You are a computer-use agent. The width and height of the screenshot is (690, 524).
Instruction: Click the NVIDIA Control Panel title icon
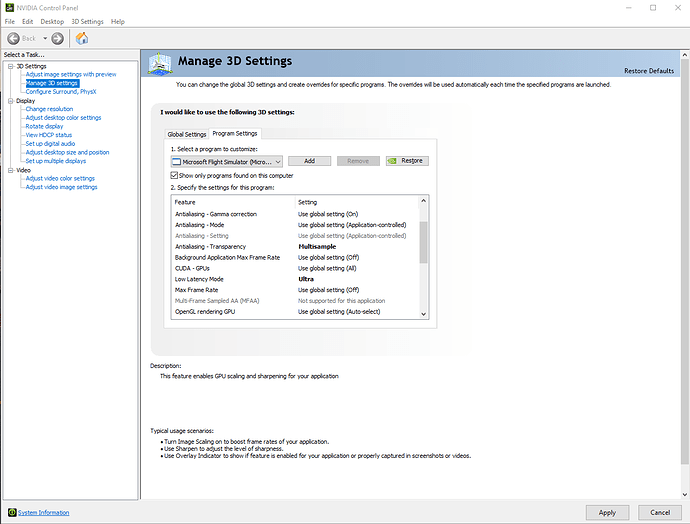pos(7,6)
